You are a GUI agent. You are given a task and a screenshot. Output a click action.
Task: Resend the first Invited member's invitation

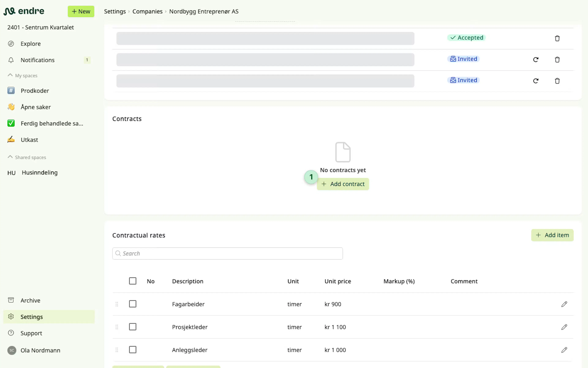[536, 60]
